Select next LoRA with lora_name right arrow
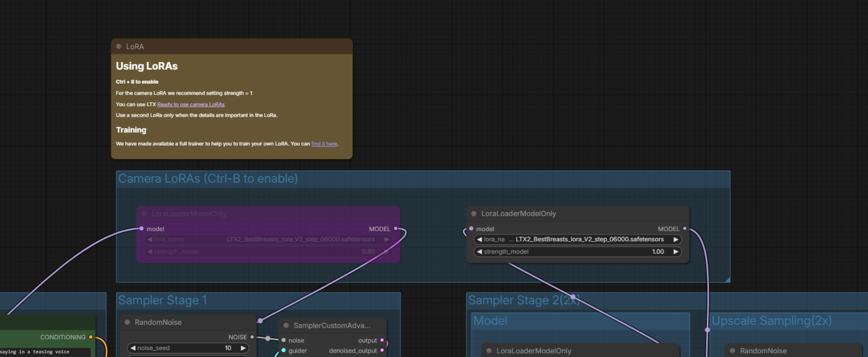868x357 pixels. tap(675, 239)
